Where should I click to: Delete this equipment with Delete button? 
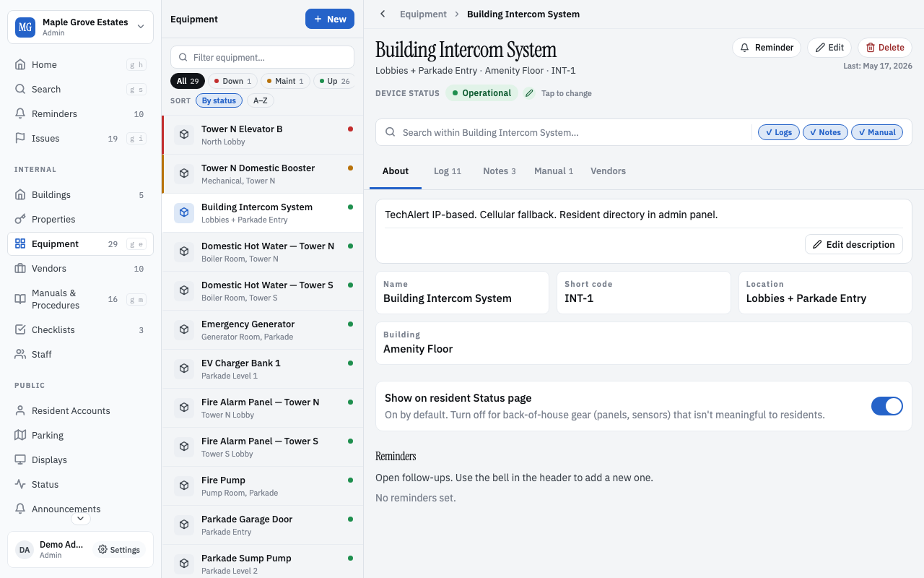point(885,48)
